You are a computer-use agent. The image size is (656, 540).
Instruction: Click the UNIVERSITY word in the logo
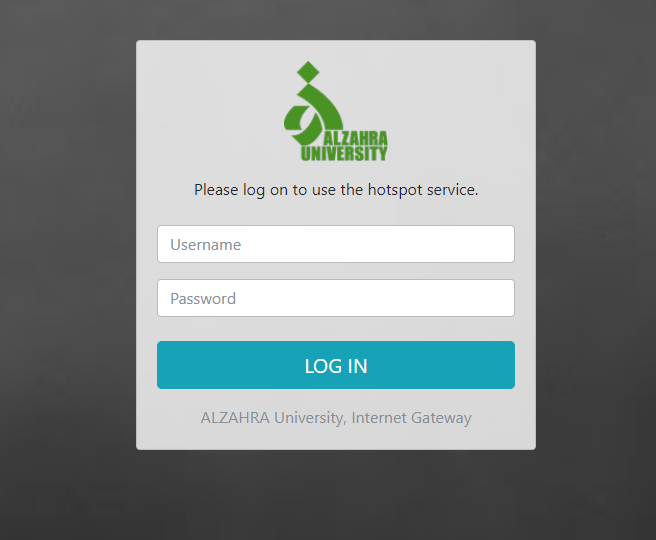coord(344,154)
